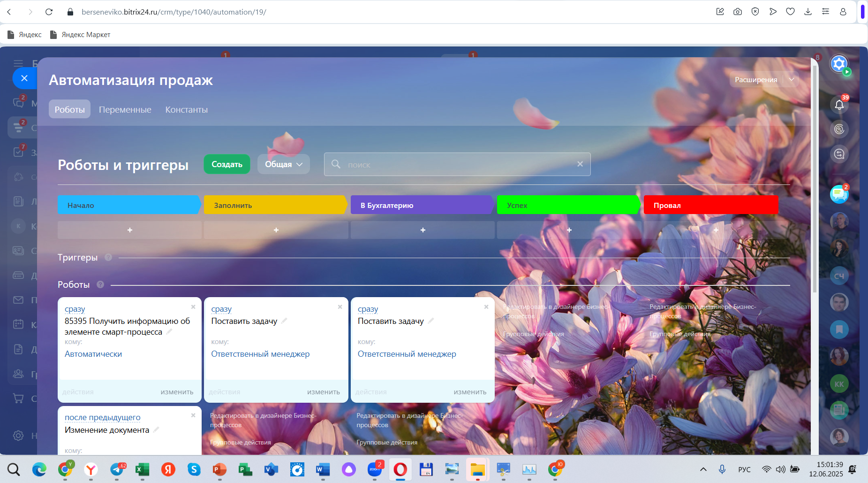Image resolution: width=868 pixels, height=483 pixels.
Task: Add a robot under Начало stage plus
Action: [129, 230]
